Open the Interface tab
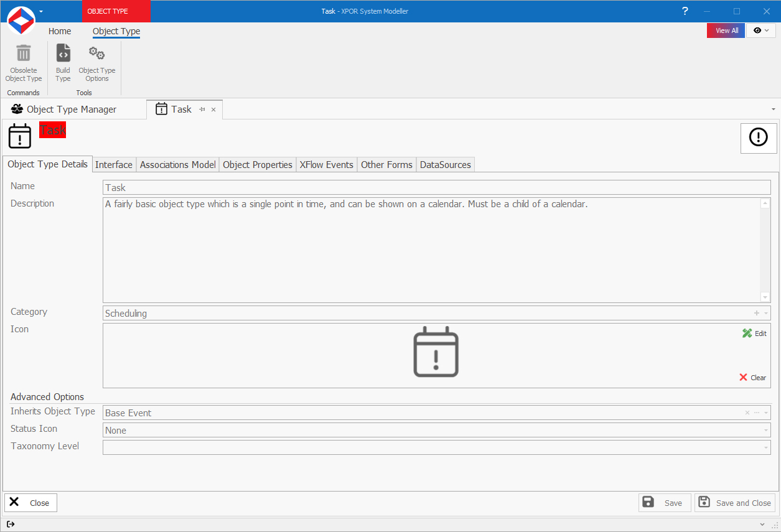This screenshot has width=781, height=532. (x=114, y=164)
